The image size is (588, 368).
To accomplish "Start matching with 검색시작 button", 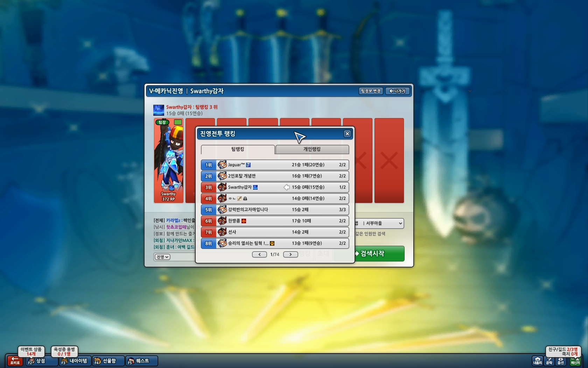I will [380, 253].
